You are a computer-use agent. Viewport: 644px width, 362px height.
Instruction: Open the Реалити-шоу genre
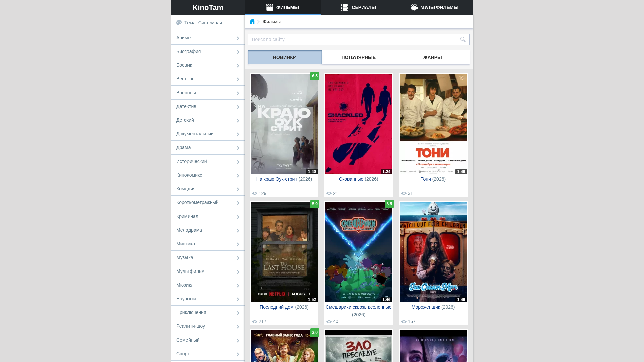[208, 326]
